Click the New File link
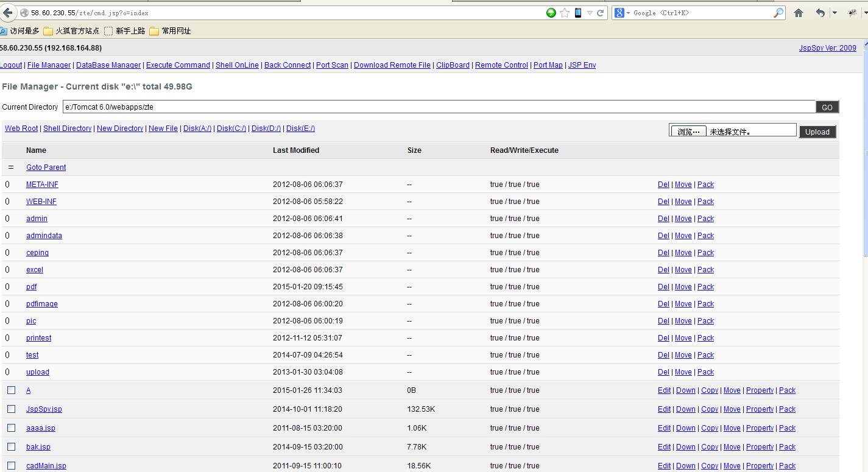Screen dimensions: 868x472 (x=163, y=129)
